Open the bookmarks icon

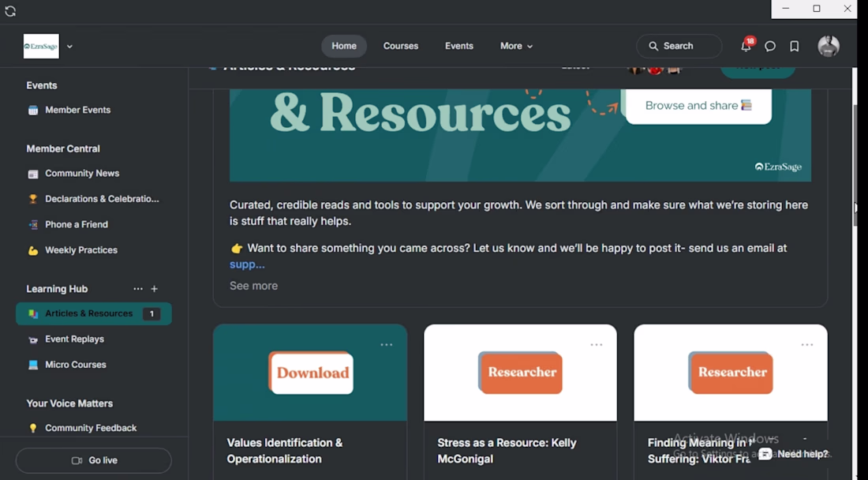795,47
